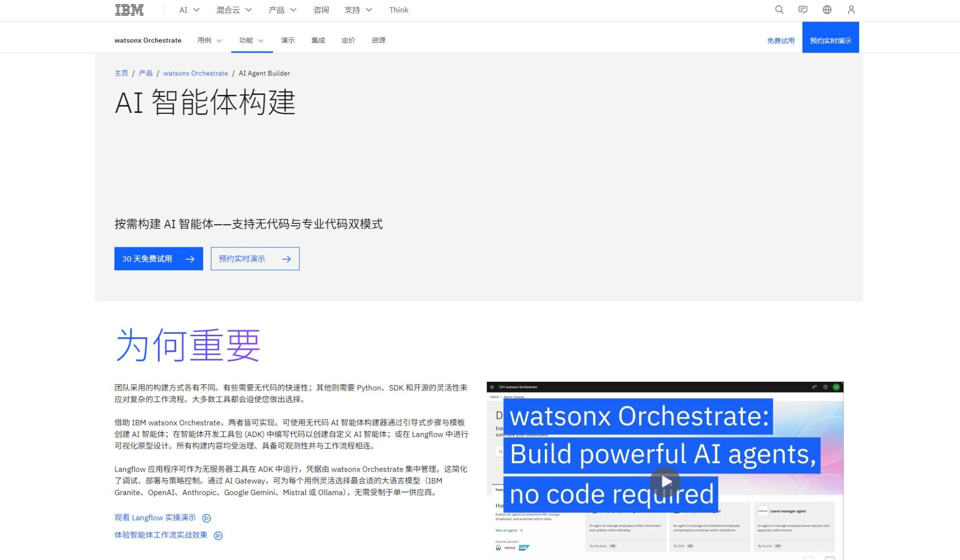
Task: Open the search magnifier icon
Action: [x=779, y=10]
